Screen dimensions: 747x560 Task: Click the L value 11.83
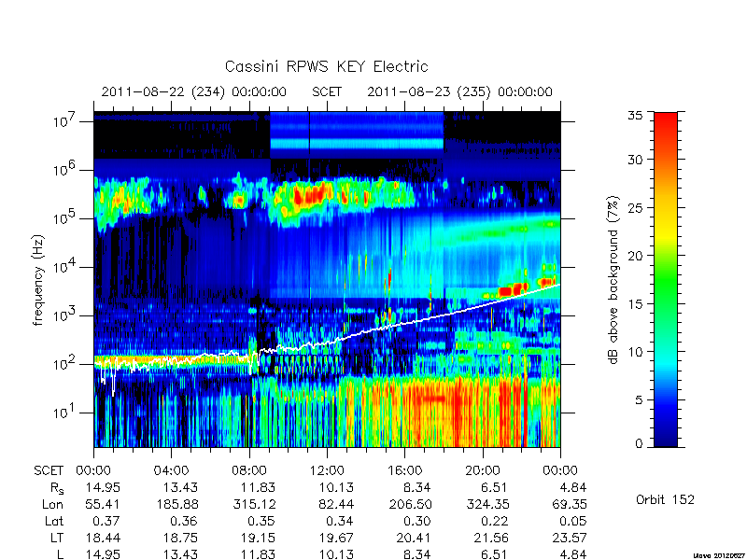(x=258, y=554)
